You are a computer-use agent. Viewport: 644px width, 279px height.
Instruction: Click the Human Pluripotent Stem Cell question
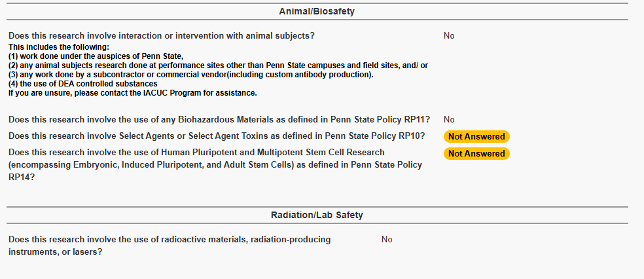[x=215, y=165]
